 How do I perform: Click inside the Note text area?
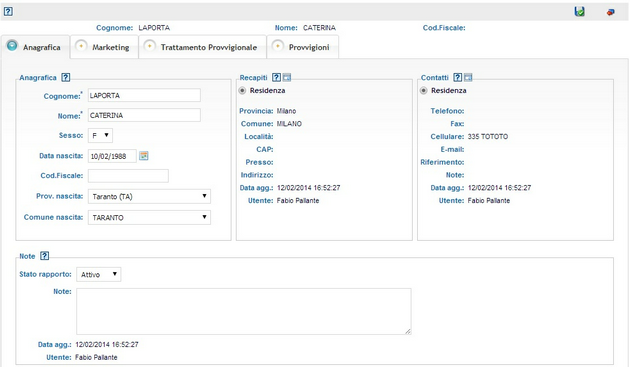click(x=243, y=311)
